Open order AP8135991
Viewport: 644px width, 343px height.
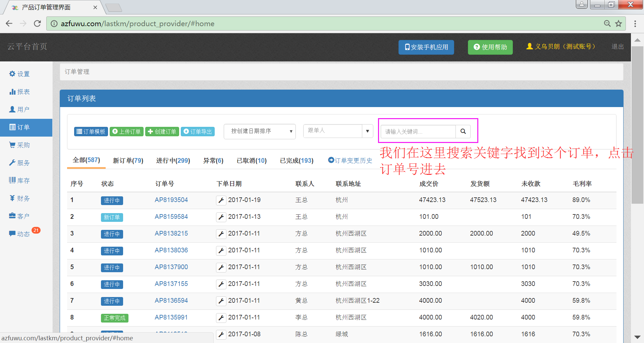pos(171,317)
